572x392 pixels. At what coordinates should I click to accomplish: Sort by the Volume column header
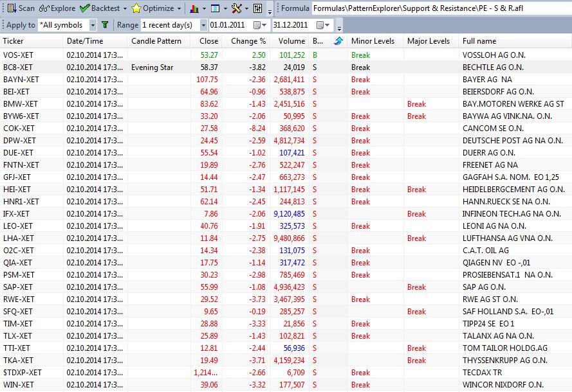(x=290, y=40)
